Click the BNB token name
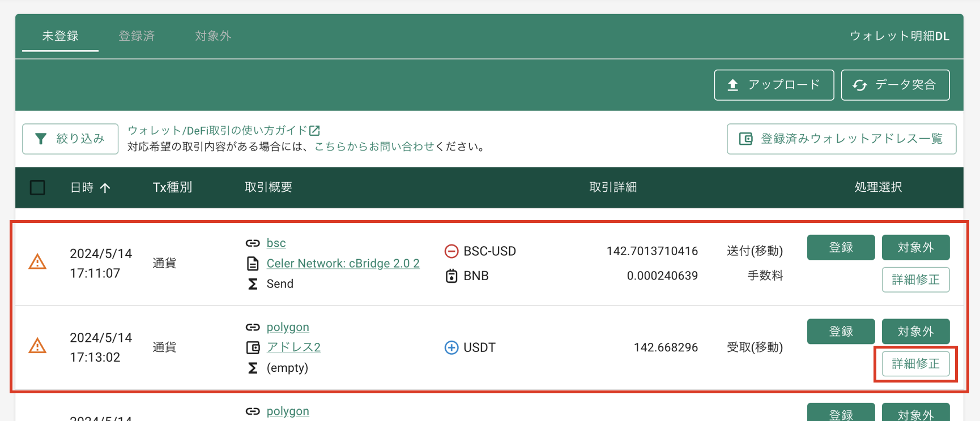The height and width of the screenshot is (421, 980). pyautogui.click(x=476, y=276)
